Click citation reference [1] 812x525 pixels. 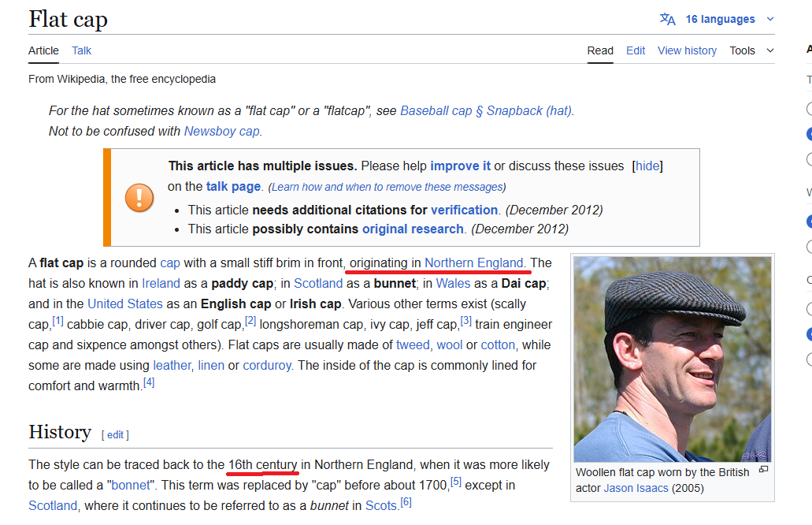pos(57,322)
